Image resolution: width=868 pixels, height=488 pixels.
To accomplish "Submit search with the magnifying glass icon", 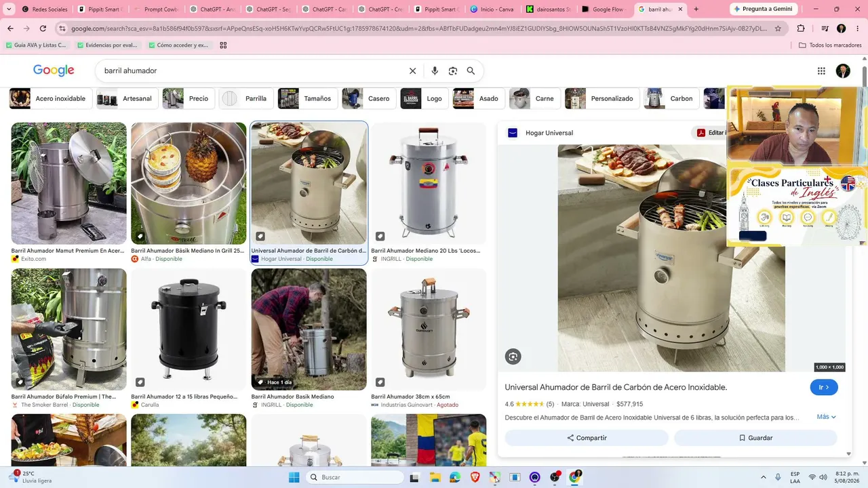I will (471, 70).
